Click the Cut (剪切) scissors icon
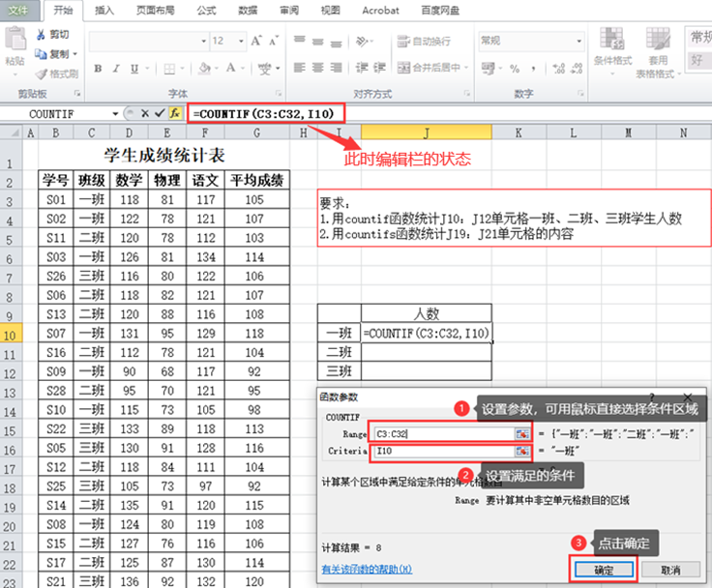The height and width of the screenshot is (588, 712). click(x=41, y=35)
